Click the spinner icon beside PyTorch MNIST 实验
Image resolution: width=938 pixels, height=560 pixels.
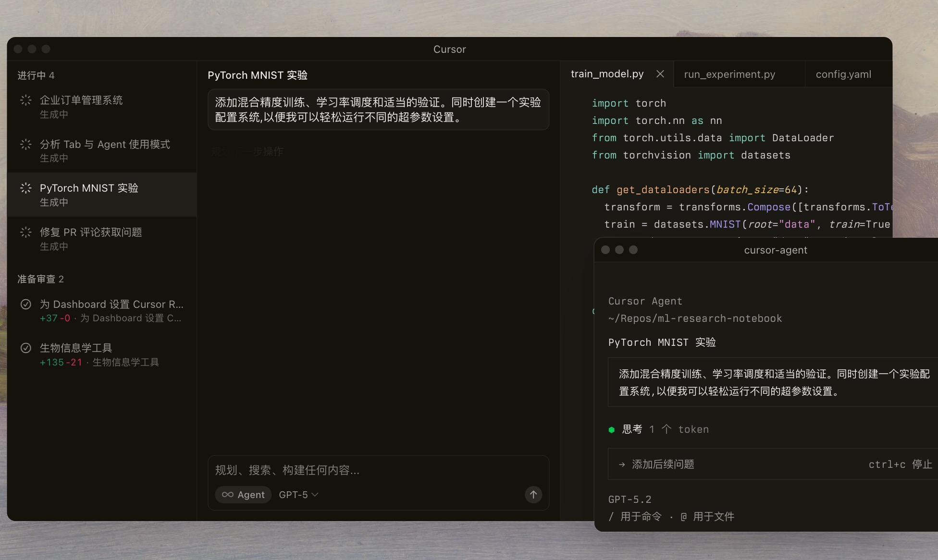pos(25,188)
